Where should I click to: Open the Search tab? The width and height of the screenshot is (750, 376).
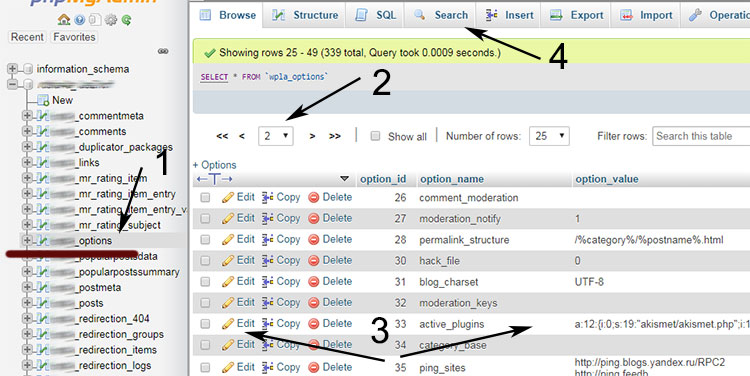pyautogui.click(x=441, y=15)
